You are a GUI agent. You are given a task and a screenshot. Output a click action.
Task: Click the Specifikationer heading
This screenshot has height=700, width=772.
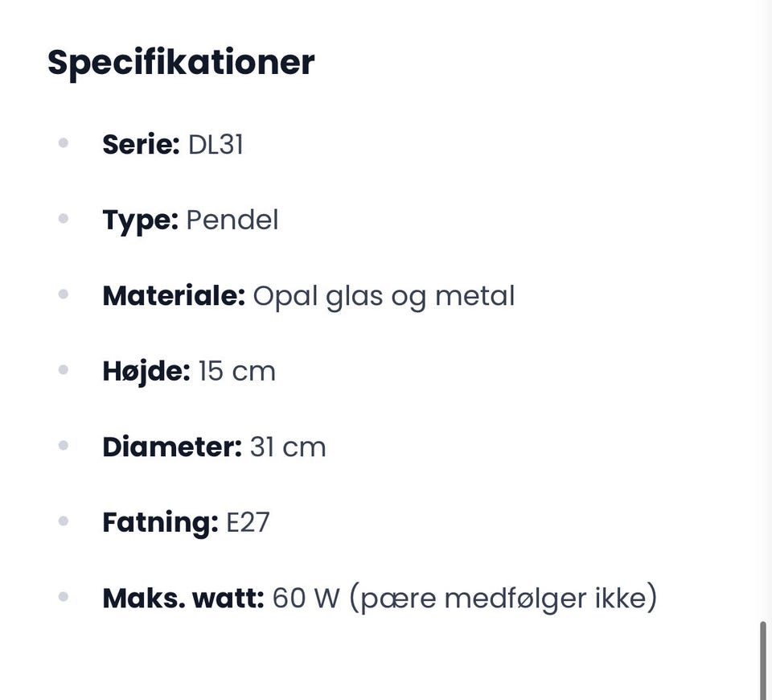[181, 63]
